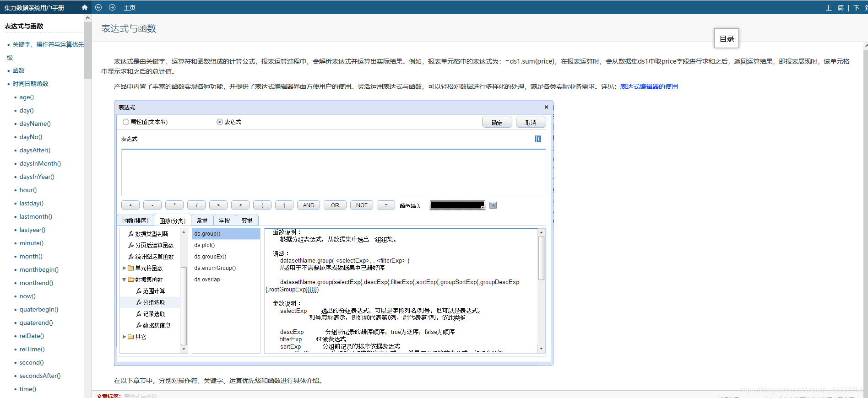Choose ds.overlap in the function list
This screenshot has width=868, height=398.
(x=226, y=280)
